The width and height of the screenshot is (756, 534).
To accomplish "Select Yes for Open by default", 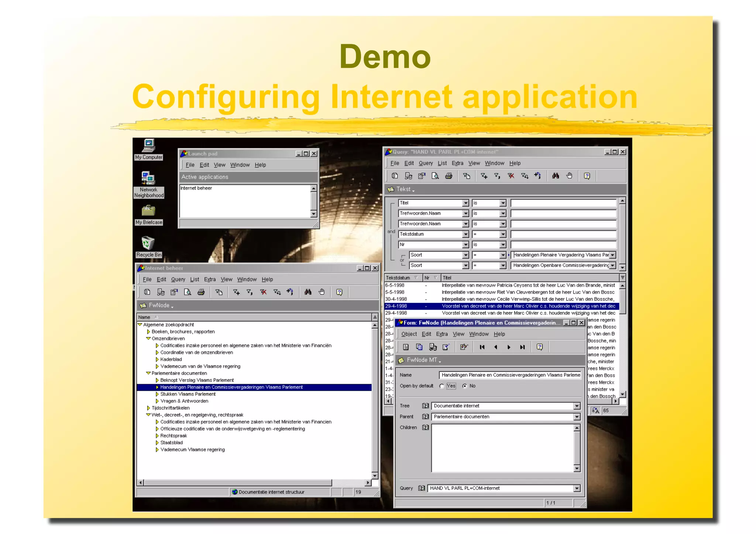I will coord(442,386).
